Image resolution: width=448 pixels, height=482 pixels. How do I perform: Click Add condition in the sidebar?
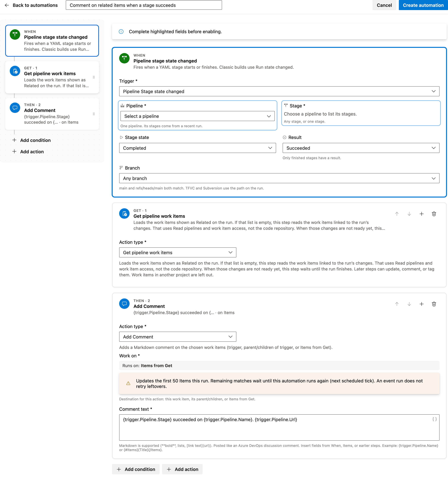(31, 140)
